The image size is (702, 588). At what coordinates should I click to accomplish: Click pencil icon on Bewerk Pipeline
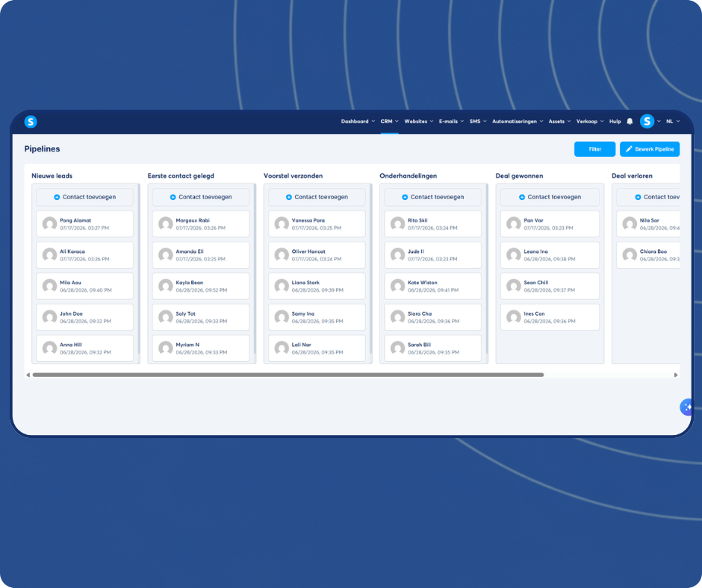pos(629,149)
